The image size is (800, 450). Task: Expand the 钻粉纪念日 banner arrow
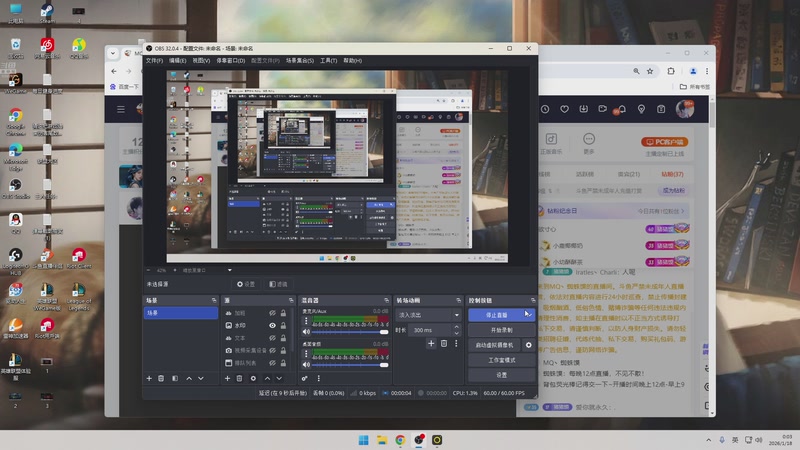point(683,211)
